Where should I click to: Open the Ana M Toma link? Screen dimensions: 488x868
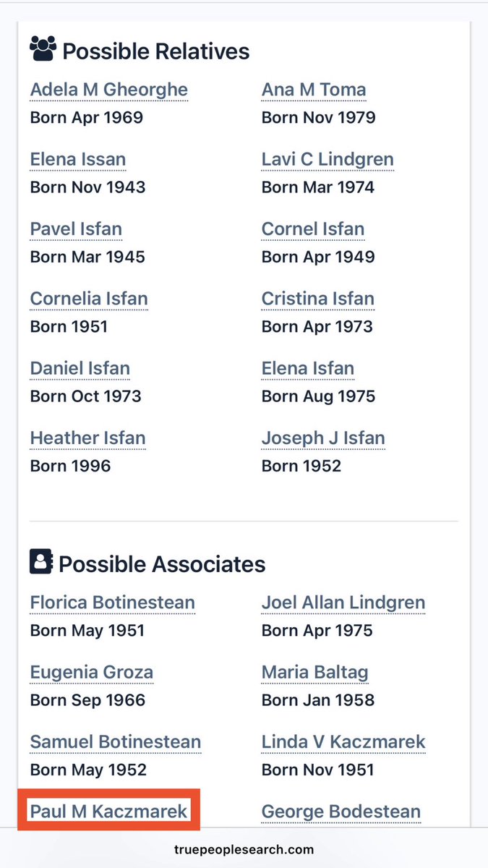(x=314, y=90)
